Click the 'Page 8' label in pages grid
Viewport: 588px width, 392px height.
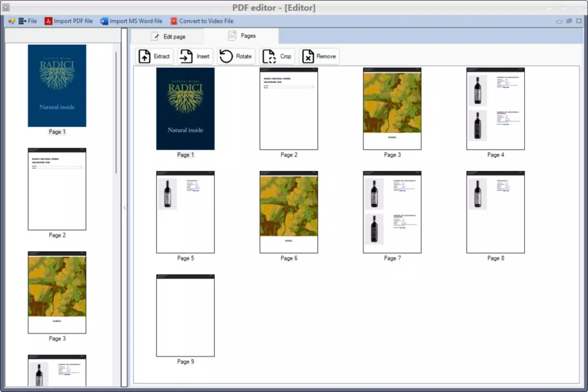(x=495, y=258)
